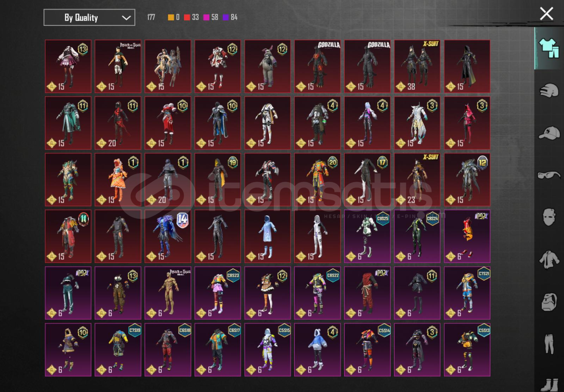564x392 pixels.
Task: Click the red quality swatch showing 33
Action: click(187, 17)
